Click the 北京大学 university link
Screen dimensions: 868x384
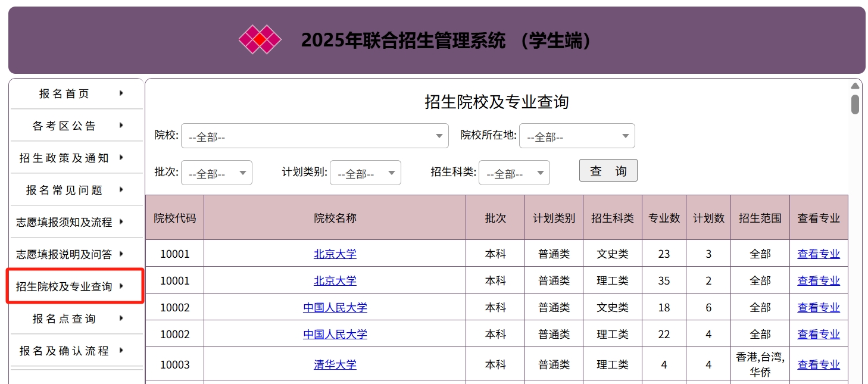(x=335, y=253)
